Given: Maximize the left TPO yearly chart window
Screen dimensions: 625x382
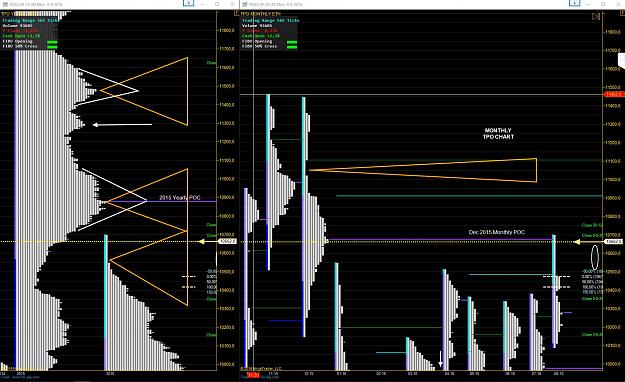Looking at the screenshot, I should (217, 4).
